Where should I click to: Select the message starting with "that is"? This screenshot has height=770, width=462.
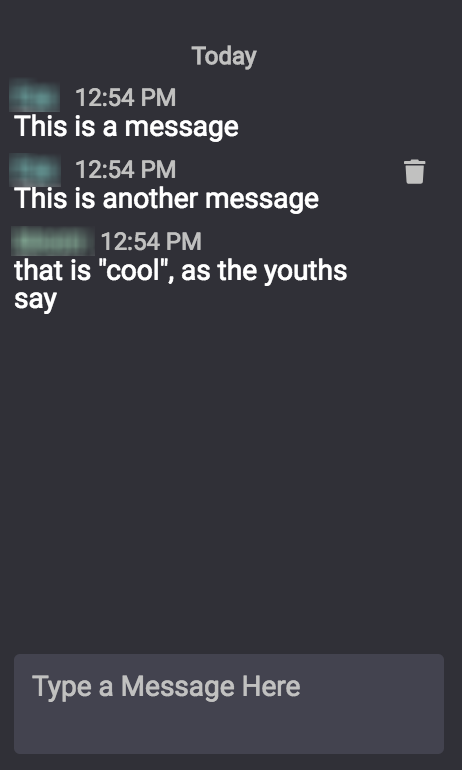(181, 285)
